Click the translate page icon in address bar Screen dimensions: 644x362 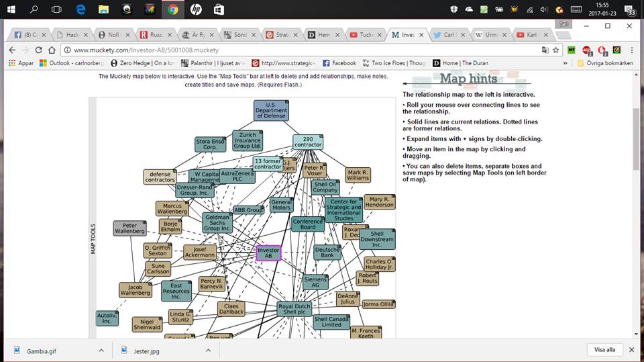tap(545, 50)
